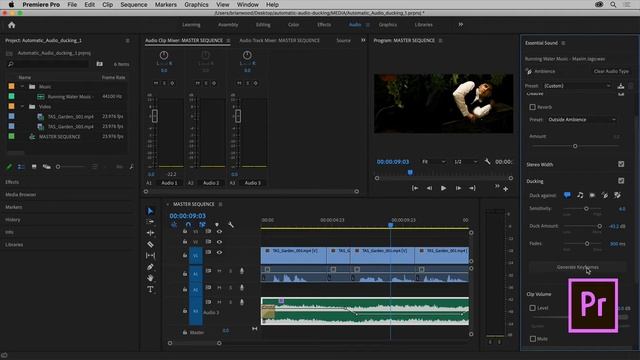640x360 pixels.
Task: Toggle V2 track eye visibility
Action: [219, 242]
